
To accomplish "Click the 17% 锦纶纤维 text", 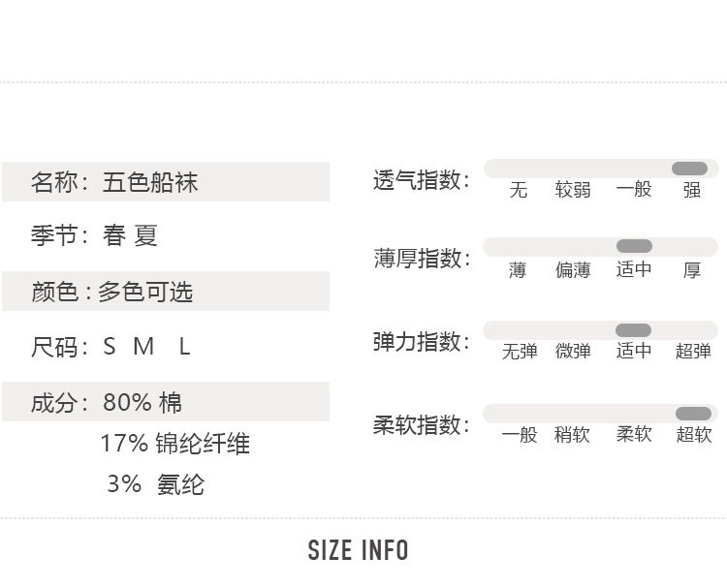I will point(175,444).
